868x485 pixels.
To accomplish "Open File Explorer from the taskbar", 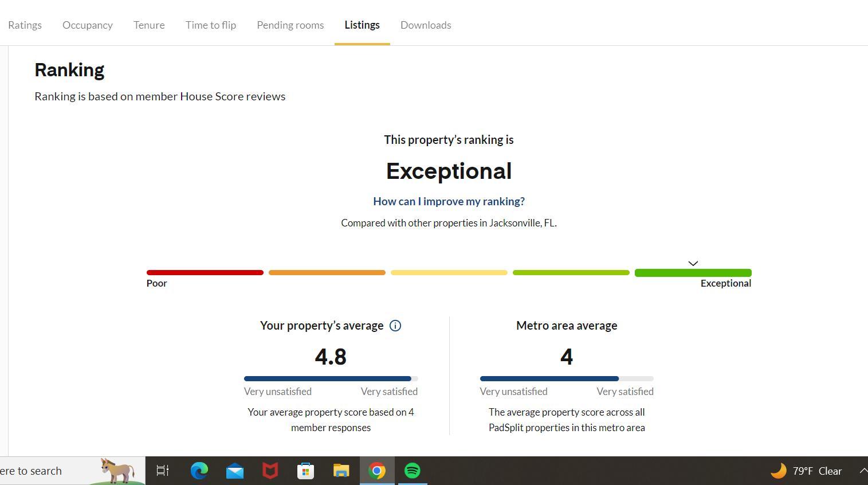I will coord(341,471).
